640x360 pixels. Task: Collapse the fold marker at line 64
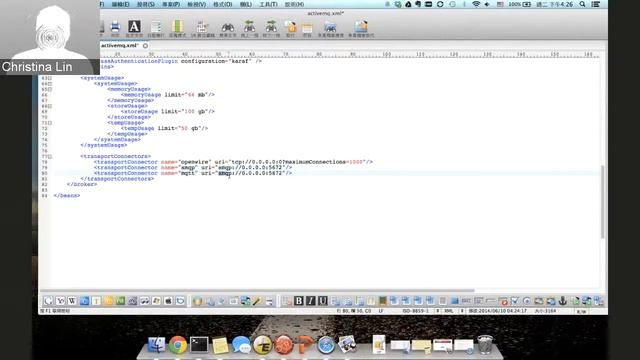pos(50,84)
